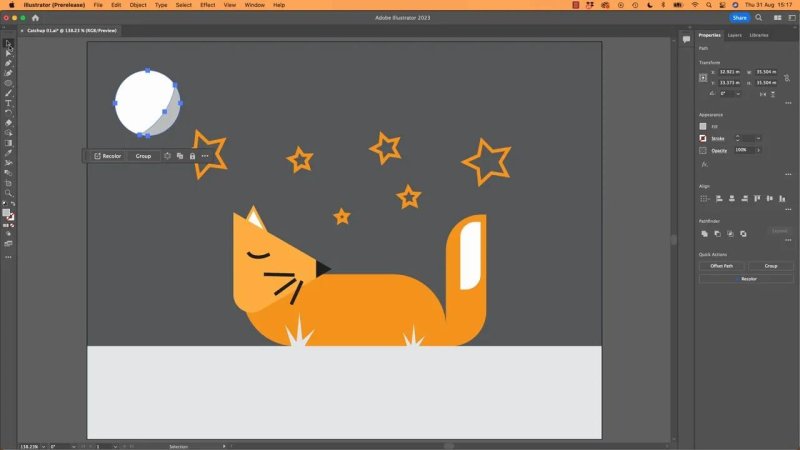Reset to default fill and stroke
Screen dimensions: 800x450
pos(5,204)
